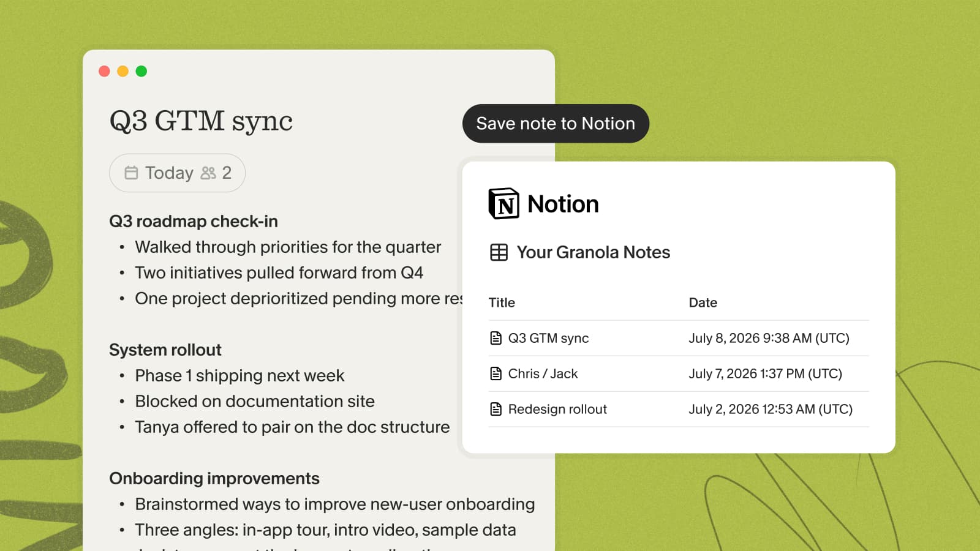Select the date July 8, 2026 9:38 AM (UTC)

(x=769, y=338)
